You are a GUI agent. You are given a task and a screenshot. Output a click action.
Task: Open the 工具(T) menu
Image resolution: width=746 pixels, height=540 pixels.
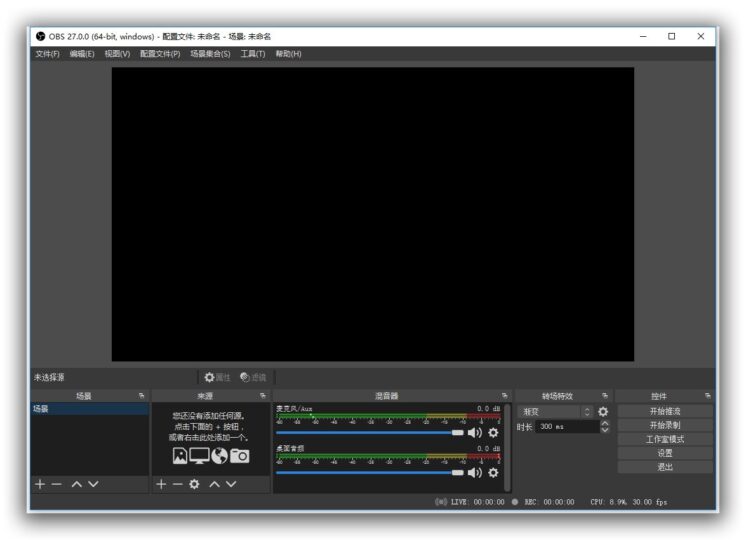(x=253, y=54)
